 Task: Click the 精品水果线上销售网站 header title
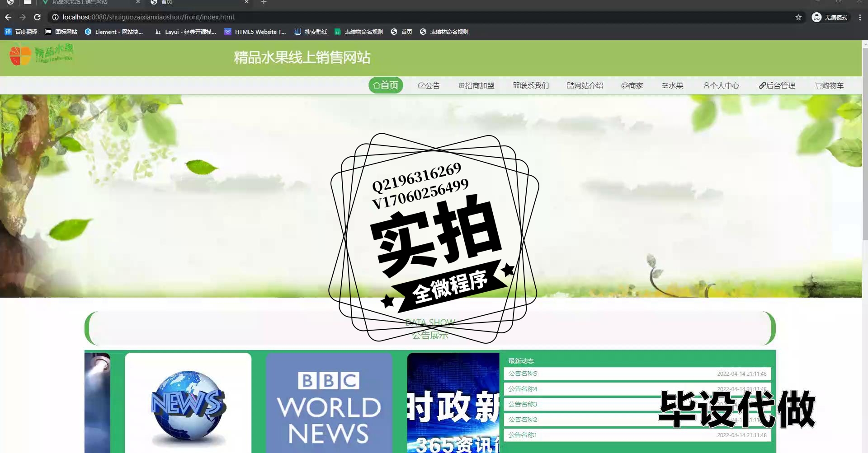click(302, 57)
